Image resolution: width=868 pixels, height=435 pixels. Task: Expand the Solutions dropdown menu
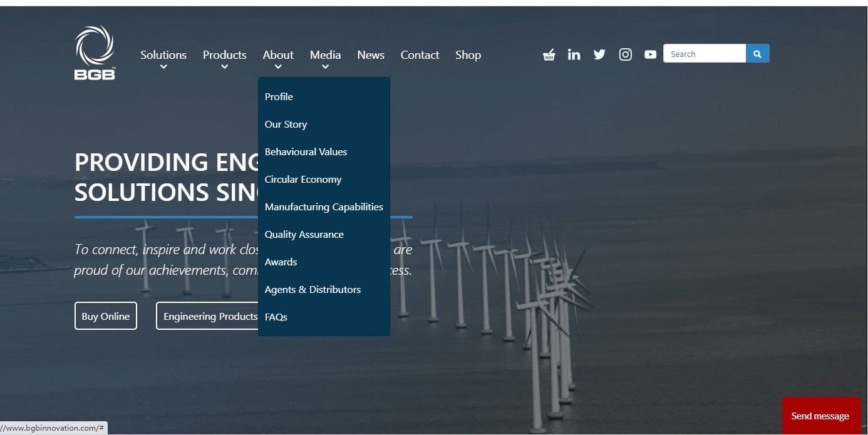click(x=163, y=56)
